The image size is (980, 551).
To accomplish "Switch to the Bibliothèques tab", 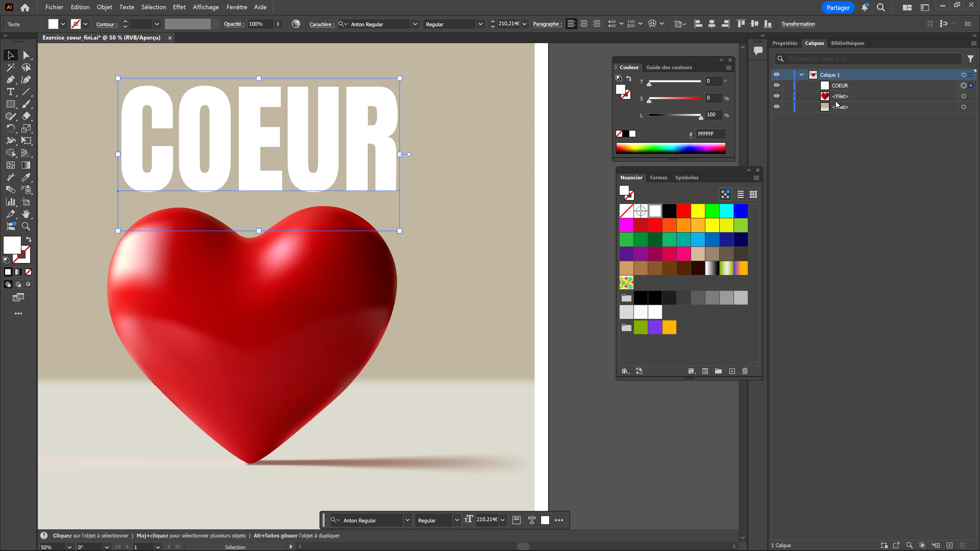I will [848, 43].
